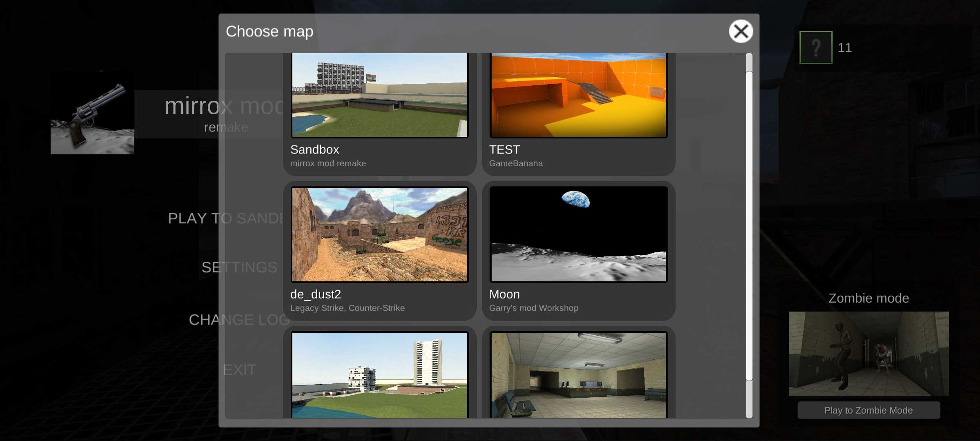The width and height of the screenshot is (980, 441).
Task: Click 'mirrox mod remake' source label
Action: (x=328, y=163)
